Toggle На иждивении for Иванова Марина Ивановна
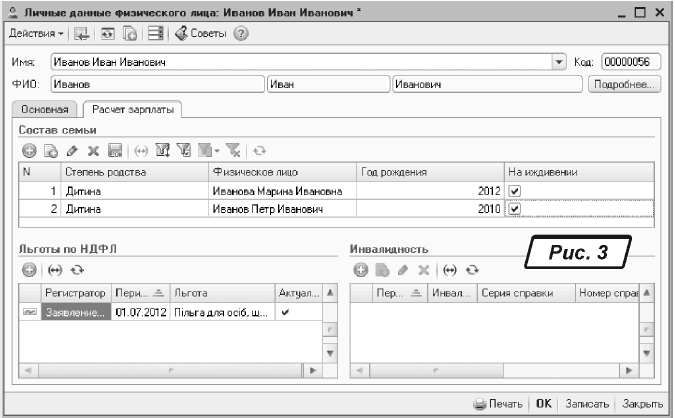The height and width of the screenshot is (418, 675). point(514,190)
